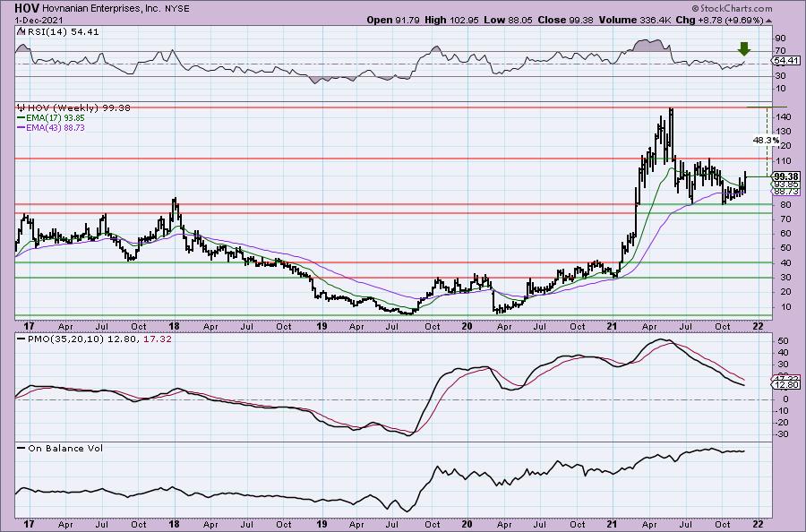
Task: Click the RSI mountain icon beside RSI(14)
Action: pyautogui.click(x=21, y=31)
